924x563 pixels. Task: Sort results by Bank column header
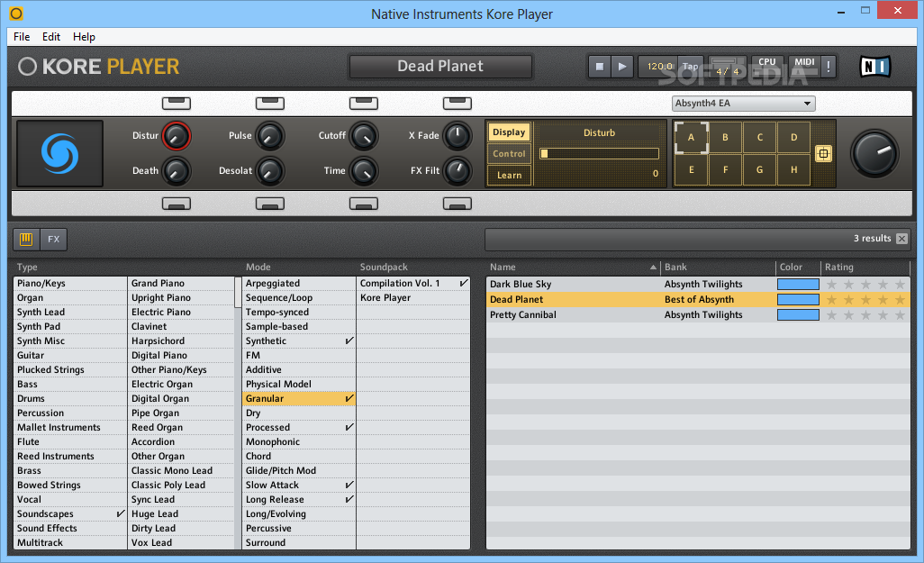718,267
